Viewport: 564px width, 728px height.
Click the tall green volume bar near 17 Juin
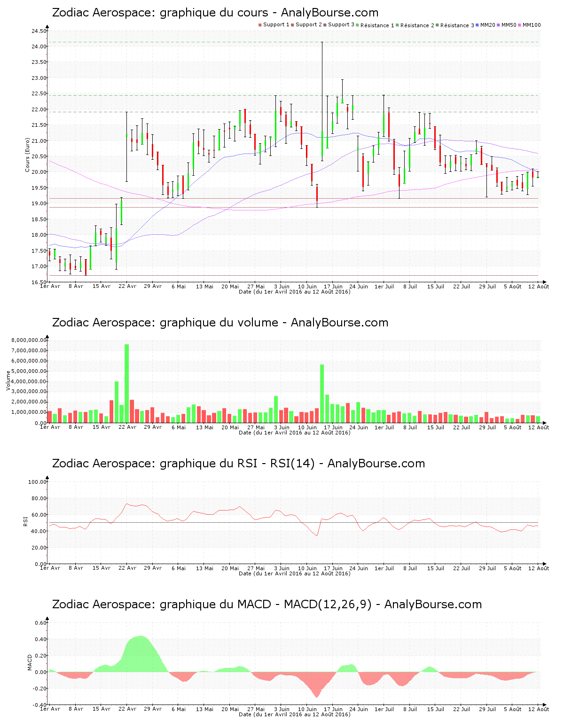point(322,394)
